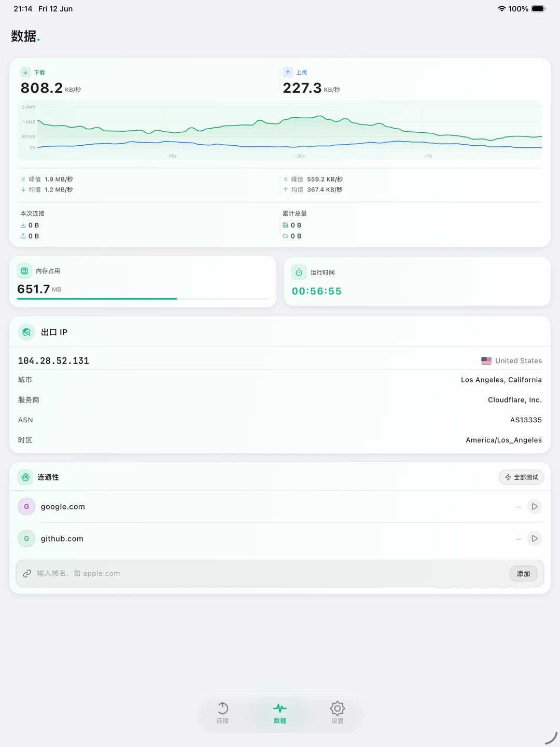Click the download arrow icon
The width and height of the screenshot is (560, 747).
point(25,72)
